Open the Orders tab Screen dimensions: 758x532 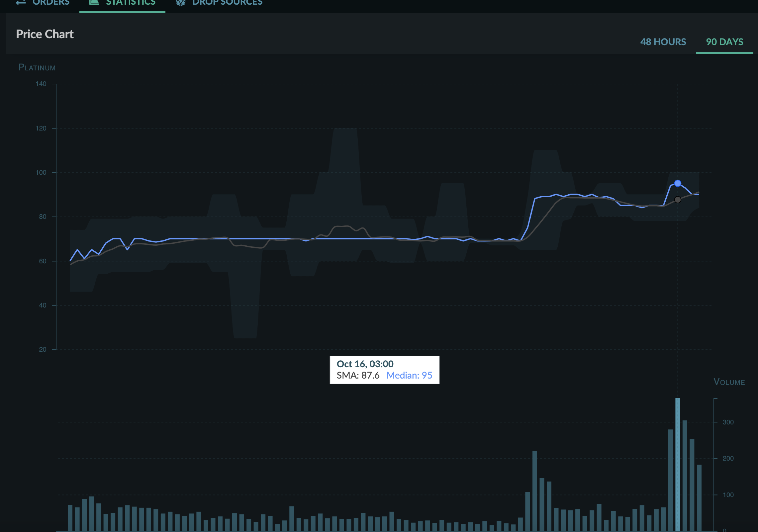(x=51, y=3)
